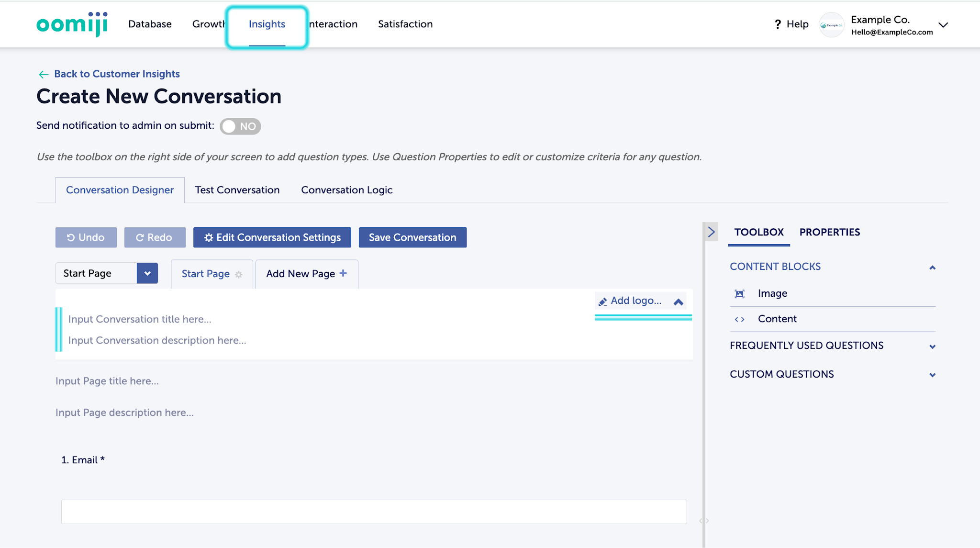Click the plus icon to add new page
The image size is (980, 548).
click(x=343, y=273)
